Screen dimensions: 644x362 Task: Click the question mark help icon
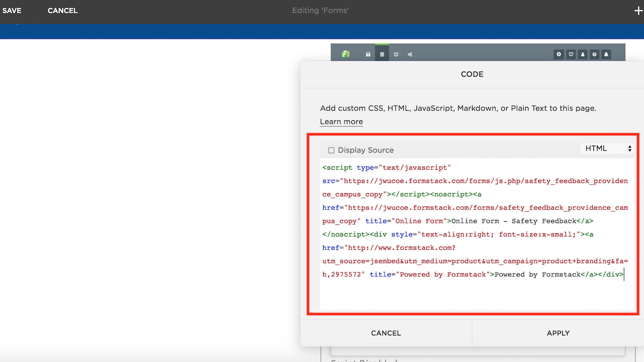coord(594,54)
